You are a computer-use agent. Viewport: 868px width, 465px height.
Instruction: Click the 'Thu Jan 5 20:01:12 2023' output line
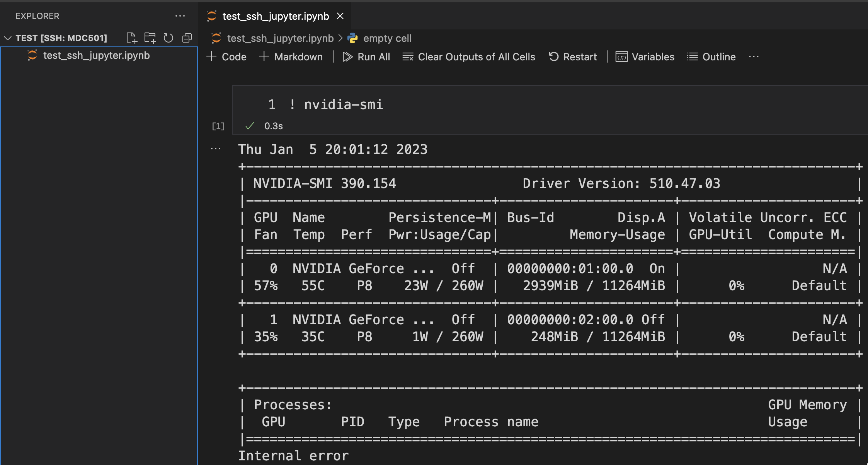(x=333, y=149)
